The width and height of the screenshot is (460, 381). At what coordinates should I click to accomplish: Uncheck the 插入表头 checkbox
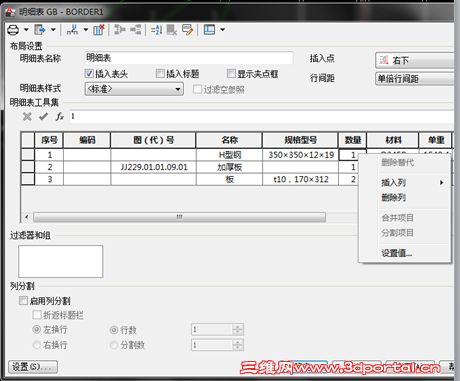[89, 73]
